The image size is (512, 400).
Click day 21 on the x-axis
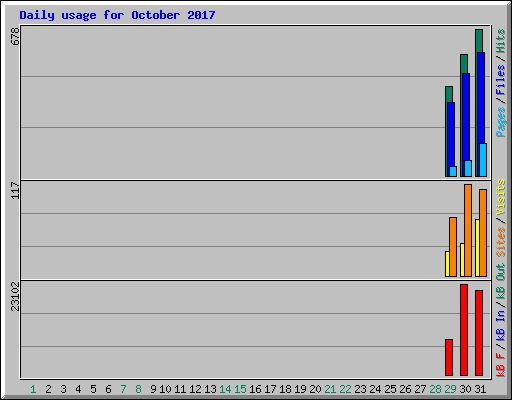[x=330, y=389]
